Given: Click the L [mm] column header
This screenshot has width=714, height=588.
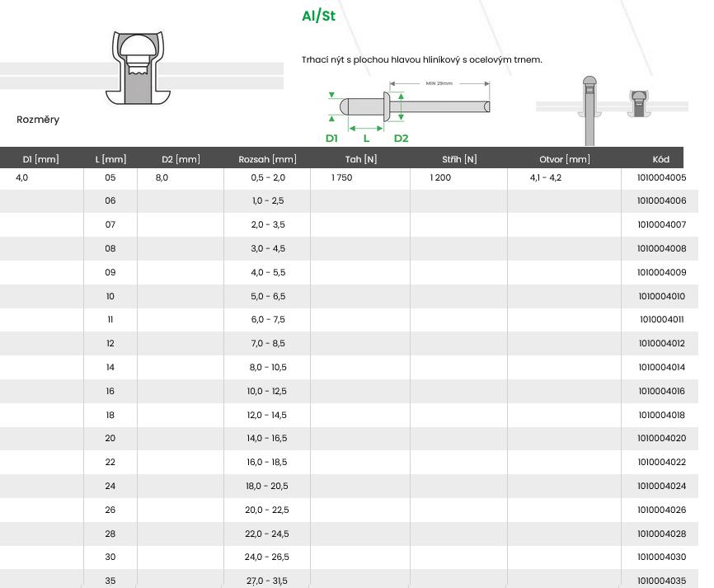Looking at the screenshot, I should pos(110,159).
